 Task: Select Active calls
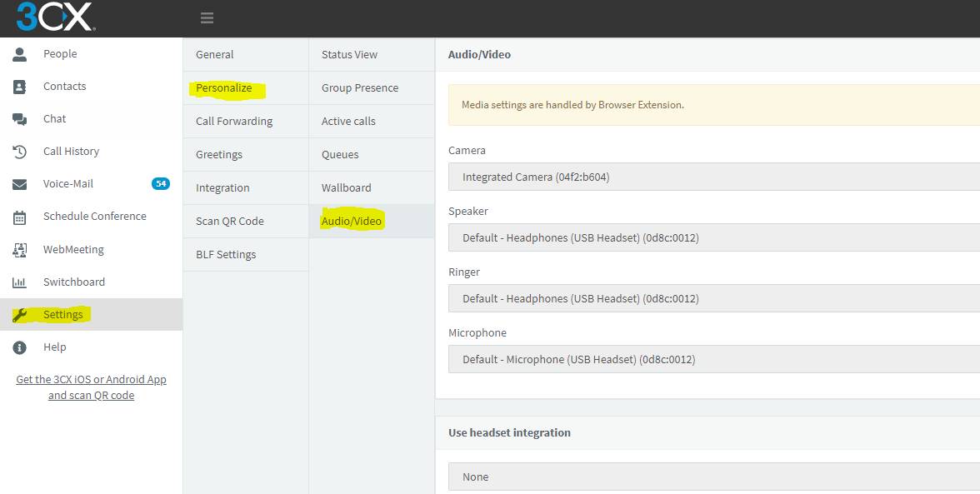(372, 121)
